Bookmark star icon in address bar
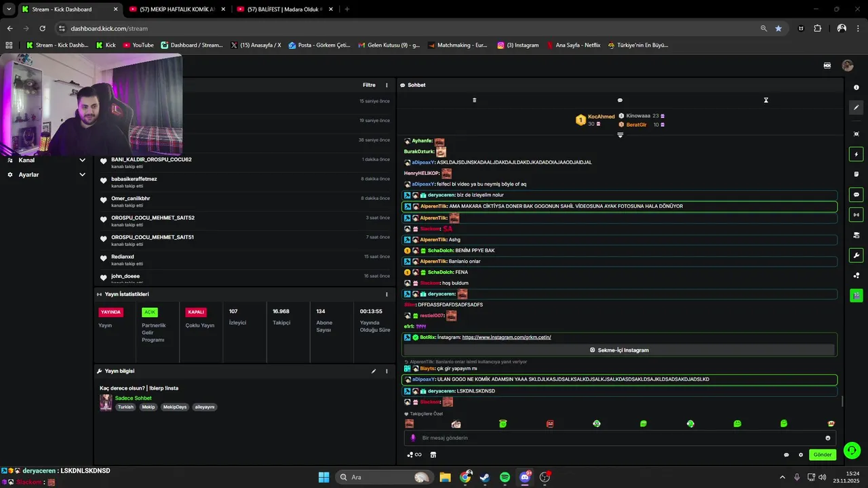Screen dimensions: 868x488 point(778,28)
